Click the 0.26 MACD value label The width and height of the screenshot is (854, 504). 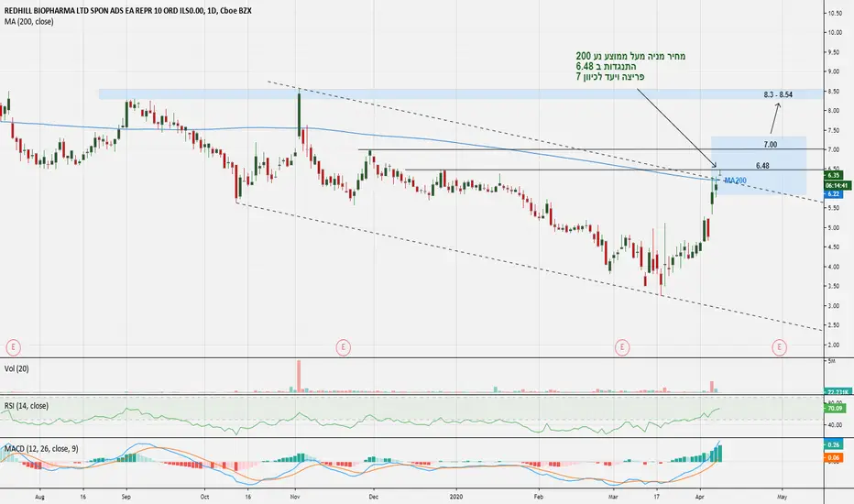click(833, 445)
